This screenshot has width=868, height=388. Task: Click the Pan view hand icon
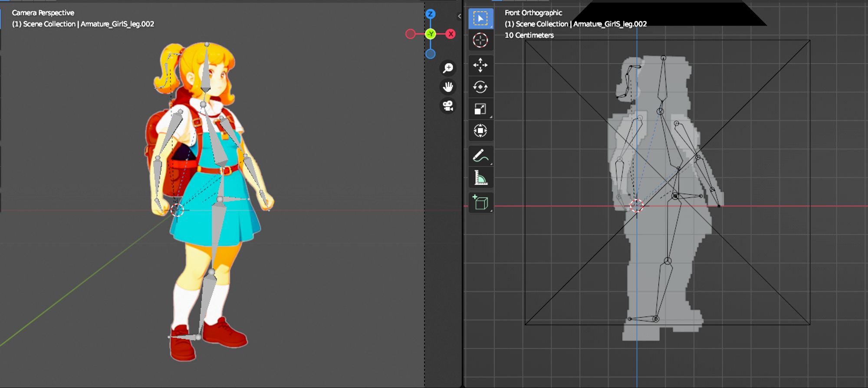pos(448,87)
